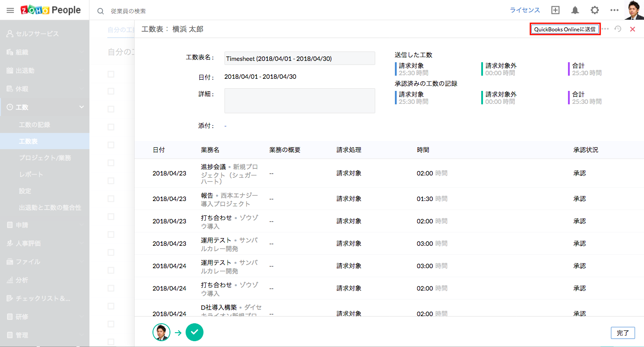This screenshot has height=347, width=644.
Task: Expand the 出退勤 sidebar section
Action: click(x=81, y=71)
